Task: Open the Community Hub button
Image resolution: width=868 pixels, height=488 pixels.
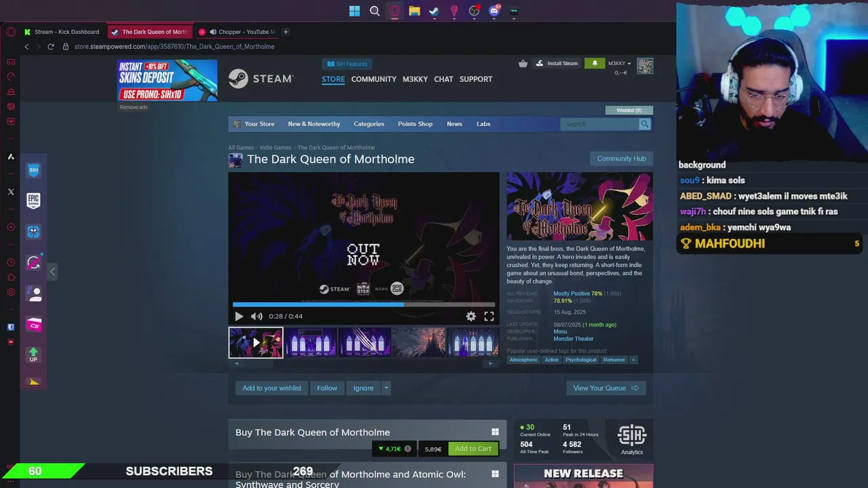Action: click(x=621, y=159)
